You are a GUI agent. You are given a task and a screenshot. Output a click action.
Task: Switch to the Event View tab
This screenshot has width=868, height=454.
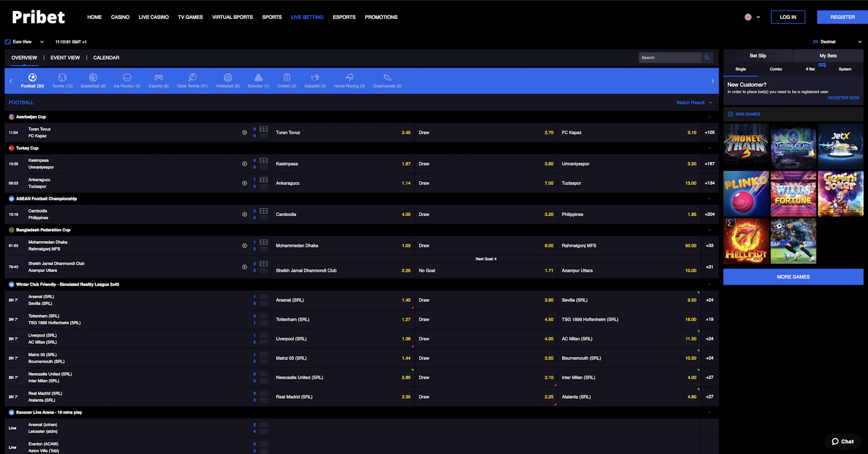tap(65, 58)
